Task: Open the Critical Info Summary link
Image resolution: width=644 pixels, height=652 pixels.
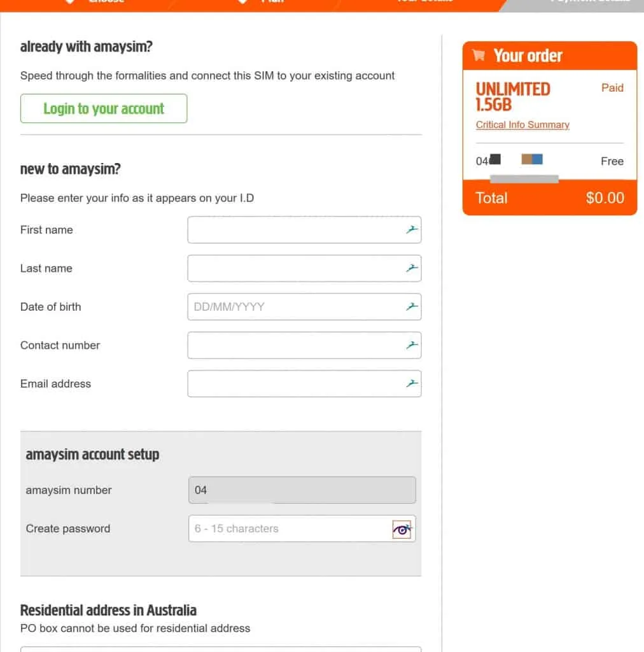Action: pos(522,125)
